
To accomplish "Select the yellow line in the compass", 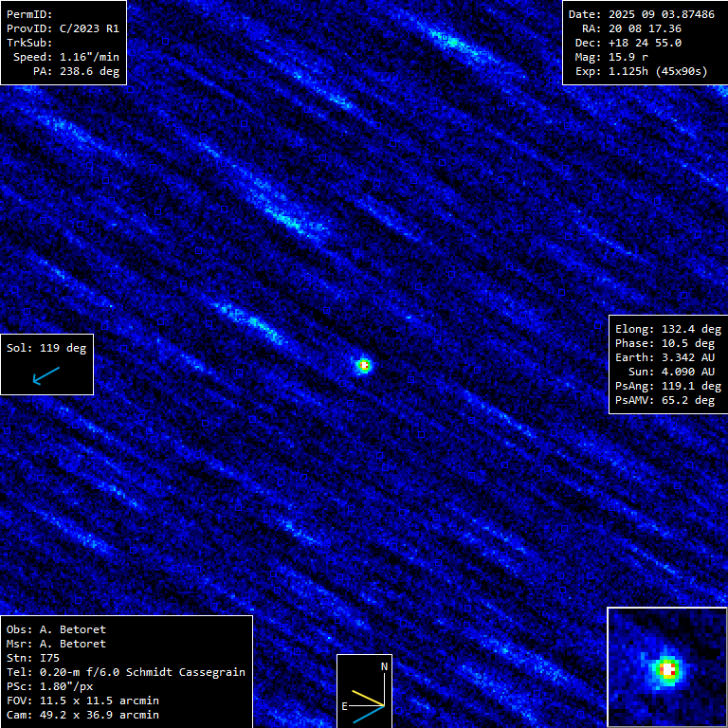I will coord(368,699).
